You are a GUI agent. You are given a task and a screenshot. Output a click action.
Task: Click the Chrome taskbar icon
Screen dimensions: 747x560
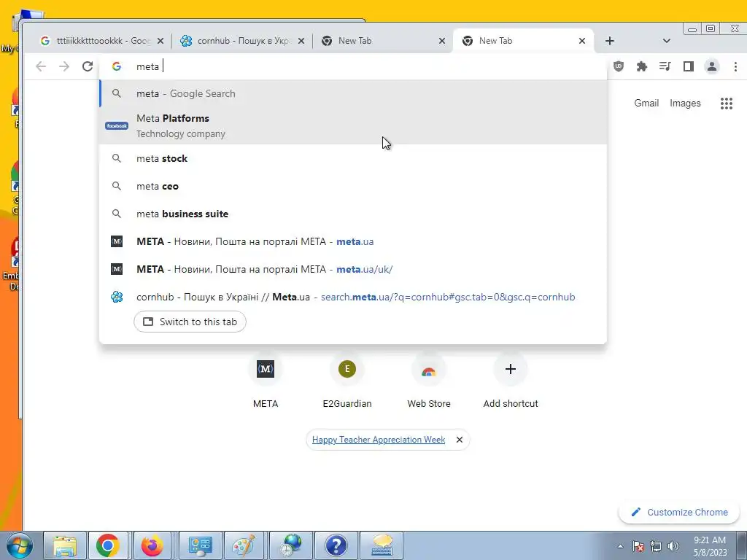tap(108, 545)
